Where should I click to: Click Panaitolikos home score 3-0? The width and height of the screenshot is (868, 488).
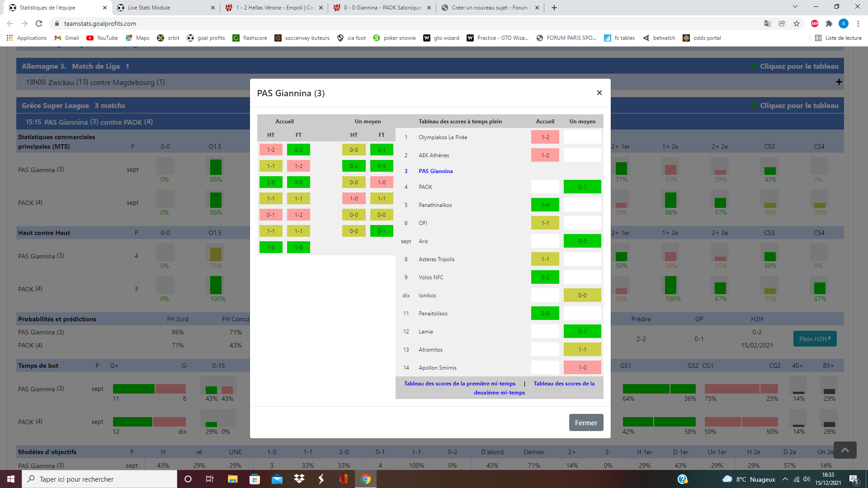[x=545, y=313]
